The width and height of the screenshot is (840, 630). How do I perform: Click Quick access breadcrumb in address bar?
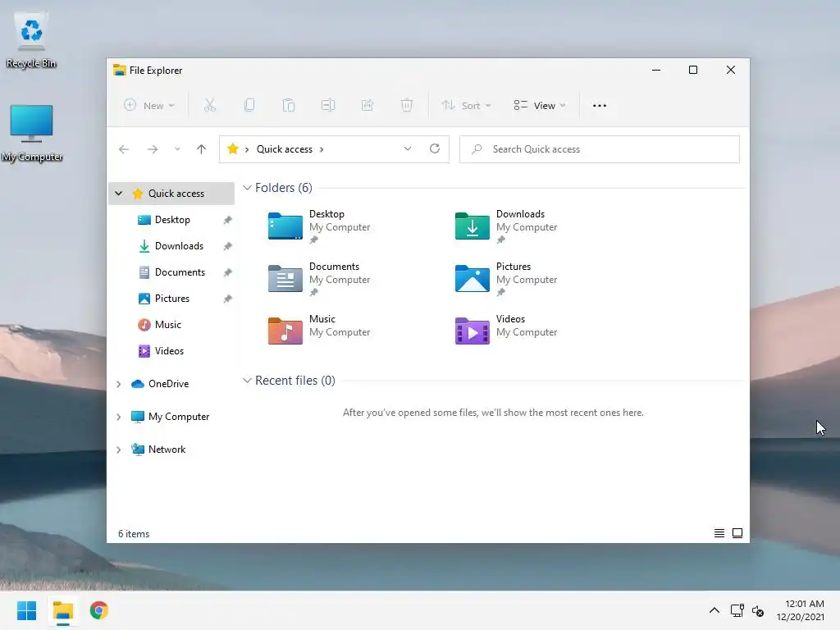point(284,149)
